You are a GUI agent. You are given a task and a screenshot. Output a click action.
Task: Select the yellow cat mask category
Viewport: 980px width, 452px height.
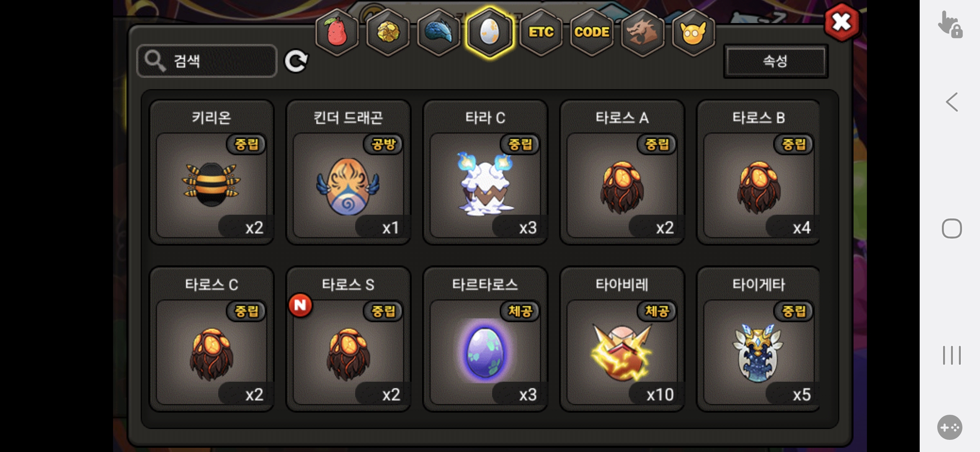click(693, 33)
